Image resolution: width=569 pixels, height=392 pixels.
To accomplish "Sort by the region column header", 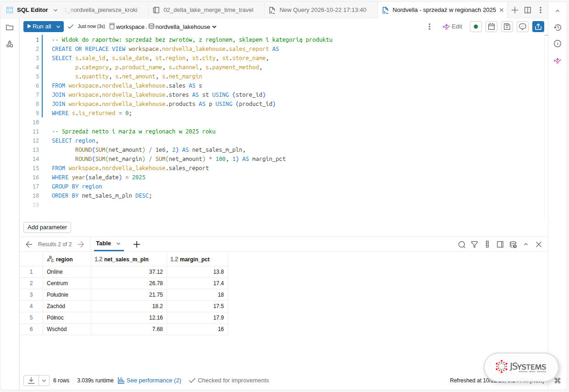I will point(67,259).
